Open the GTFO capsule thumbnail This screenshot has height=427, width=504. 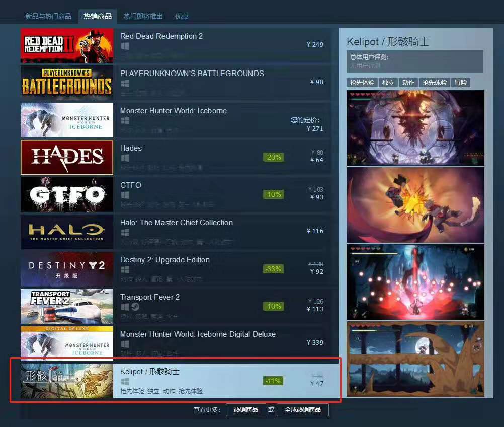(67, 195)
